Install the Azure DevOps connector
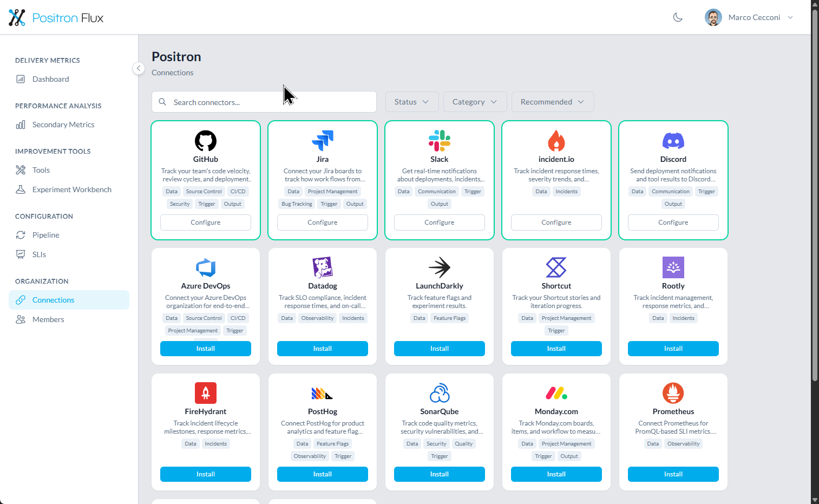Image resolution: width=819 pixels, height=504 pixels. (206, 349)
